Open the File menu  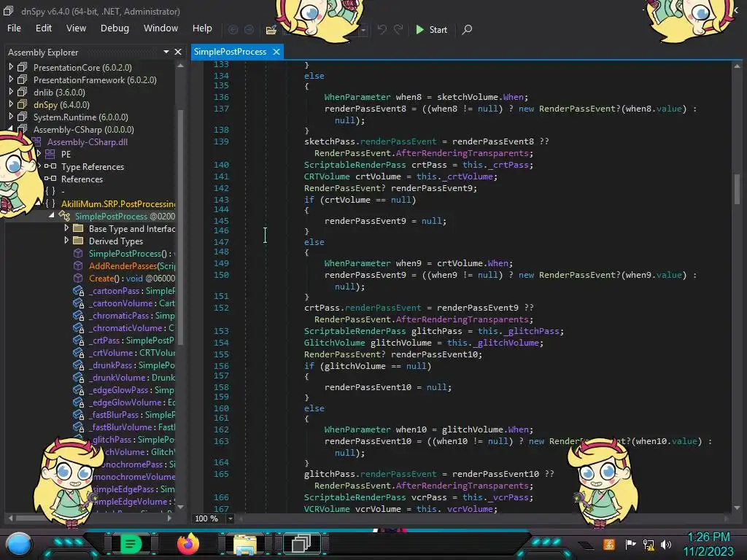(x=14, y=28)
